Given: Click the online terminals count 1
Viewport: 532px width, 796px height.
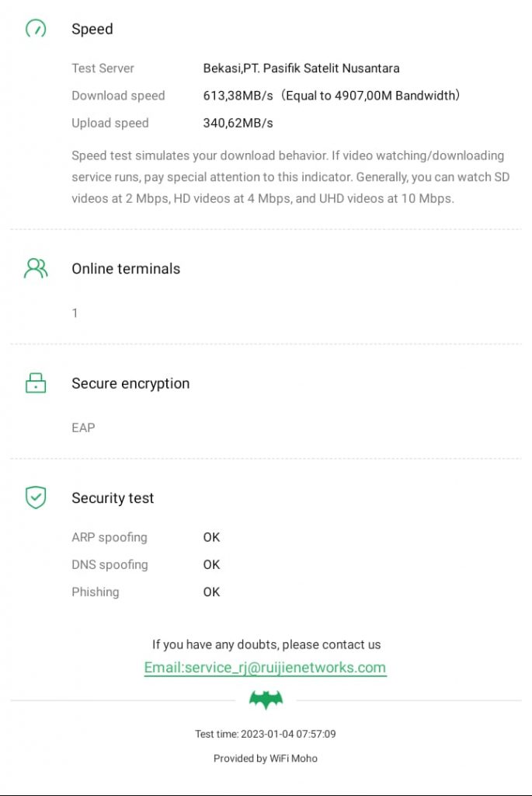Looking at the screenshot, I should (75, 313).
